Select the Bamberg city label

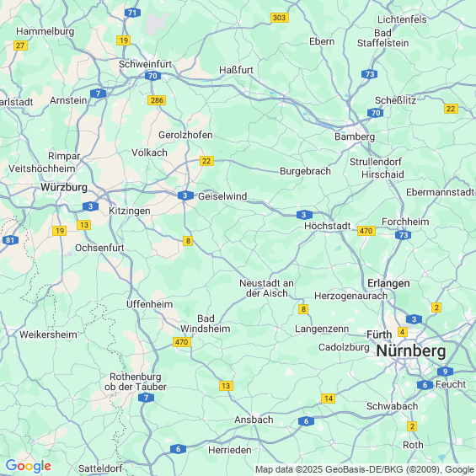point(355,136)
